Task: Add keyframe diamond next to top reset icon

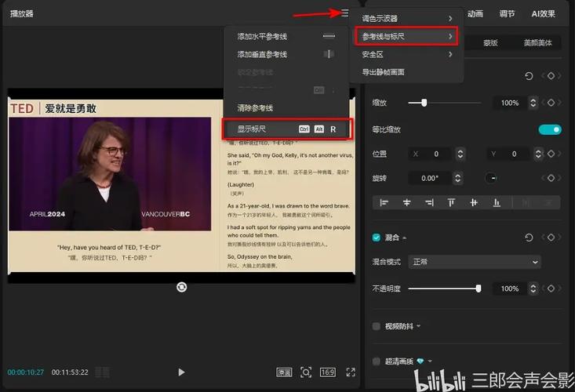Action: tap(551, 76)
